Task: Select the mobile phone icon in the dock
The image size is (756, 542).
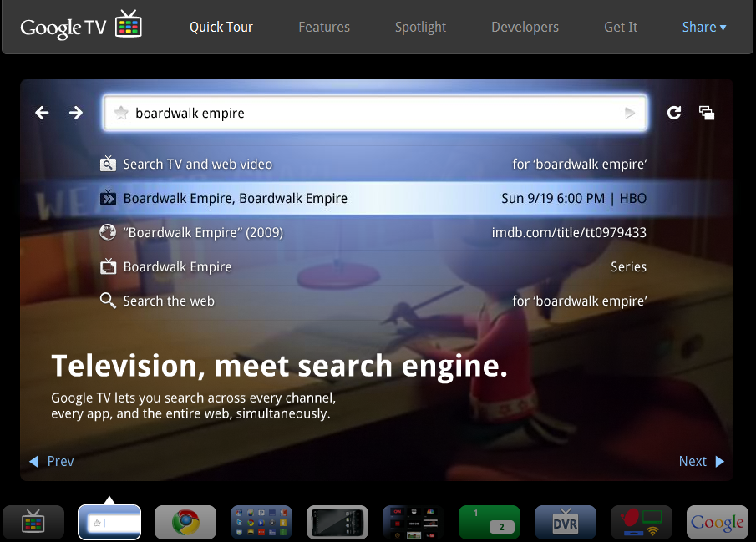Action: pyautogui.click(x=337, y=521)
